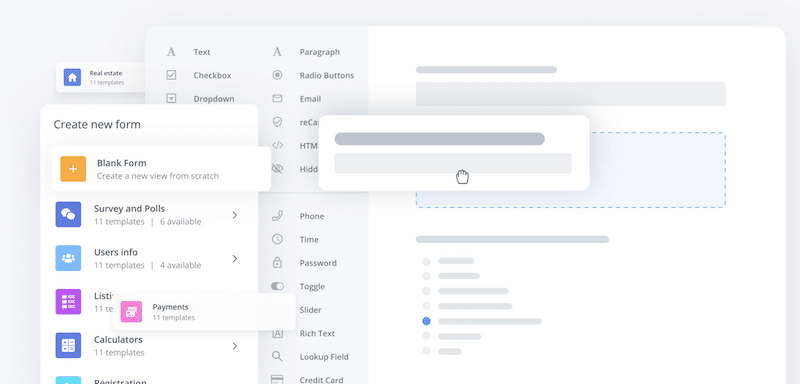The height and width of the screenshot is (384, 800).
Task: Select the blue filled radio option
Action: [x=427, y=321]
